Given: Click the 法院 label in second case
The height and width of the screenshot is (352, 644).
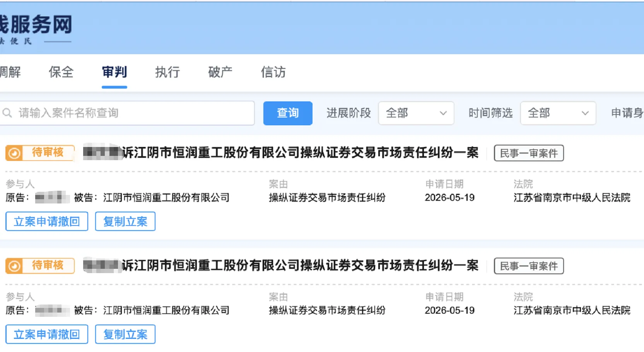Looking at the screenshot, I should coord(523,297).
